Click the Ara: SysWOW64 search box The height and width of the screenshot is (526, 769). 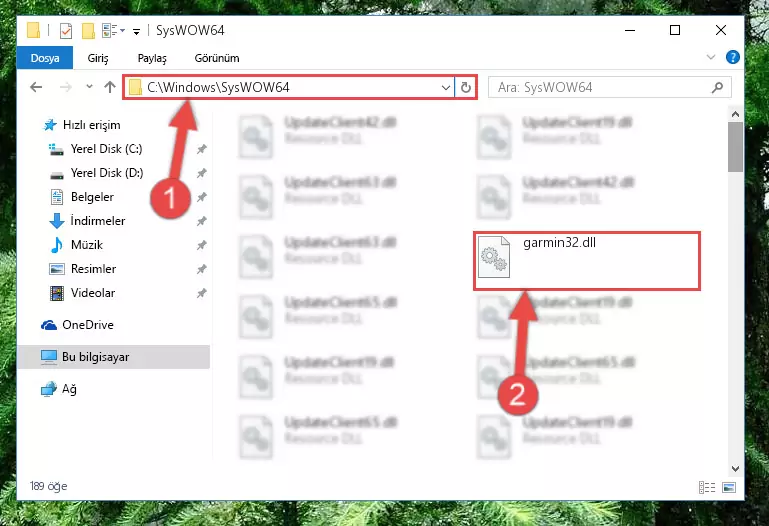[610, 87]
